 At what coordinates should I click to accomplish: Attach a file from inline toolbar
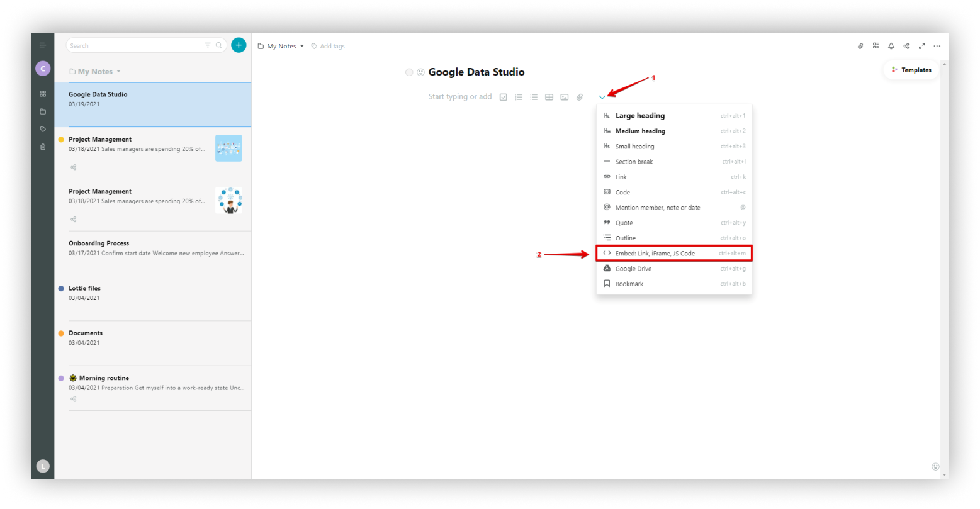[x=580, y=97]
